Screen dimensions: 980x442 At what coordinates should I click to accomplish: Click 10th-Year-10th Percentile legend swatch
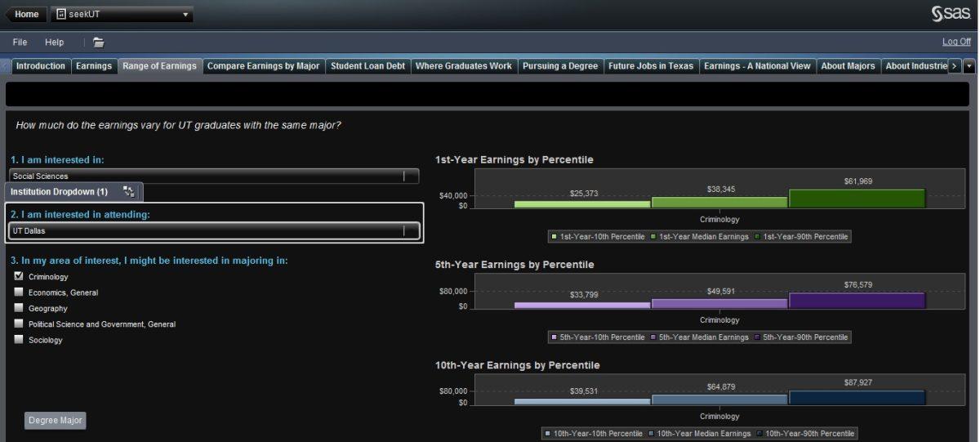(x=548, y=433)
